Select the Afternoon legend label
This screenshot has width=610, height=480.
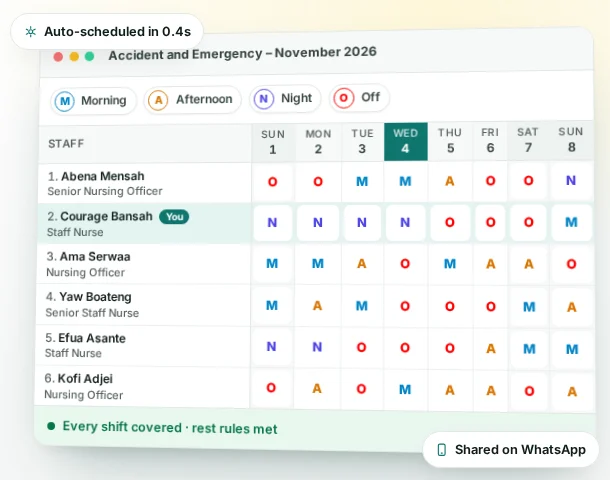click(x=204, y=99)
